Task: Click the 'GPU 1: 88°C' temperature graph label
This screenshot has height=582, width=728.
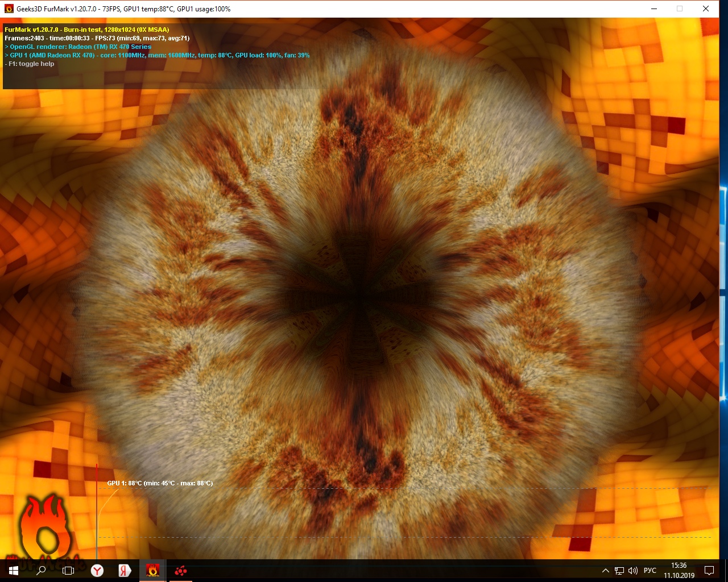Action: 160,483
